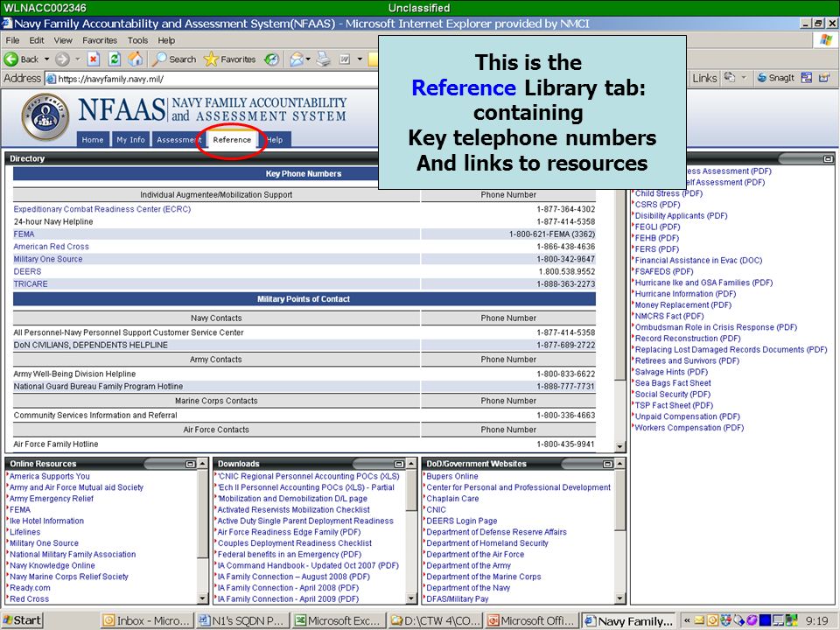Open the Mail button dropdown arrow
This screenshot has width=840, height=630.
pos(308,59)
